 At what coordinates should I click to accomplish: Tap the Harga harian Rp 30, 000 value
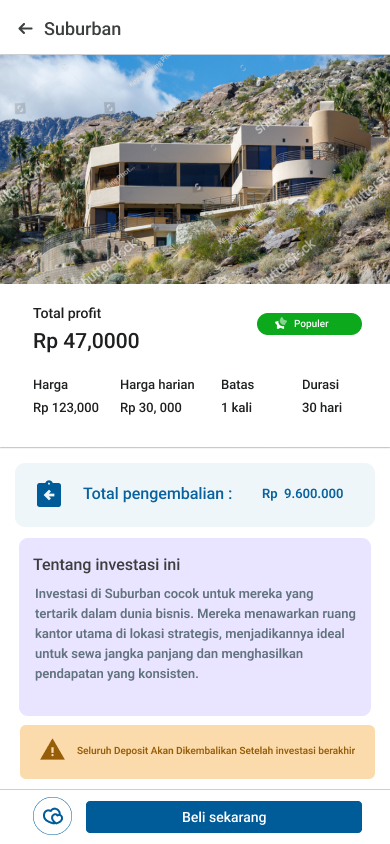[x=151, y=407]
